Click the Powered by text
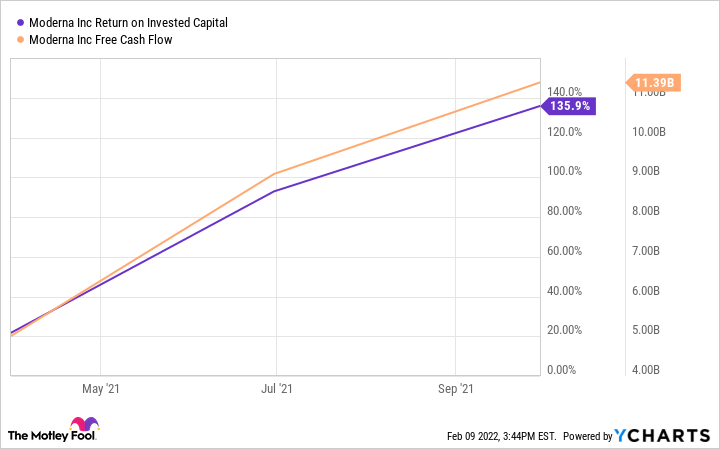 click(586, 436)
